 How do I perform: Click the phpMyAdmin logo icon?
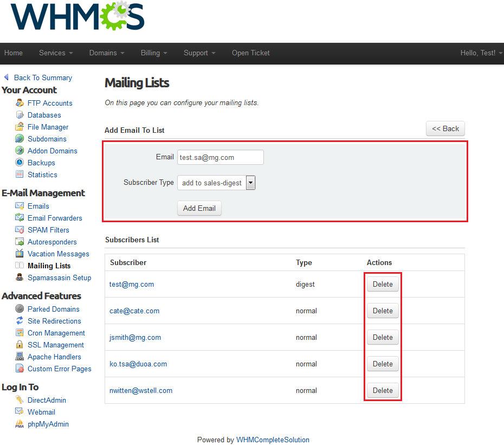[20, 424]
